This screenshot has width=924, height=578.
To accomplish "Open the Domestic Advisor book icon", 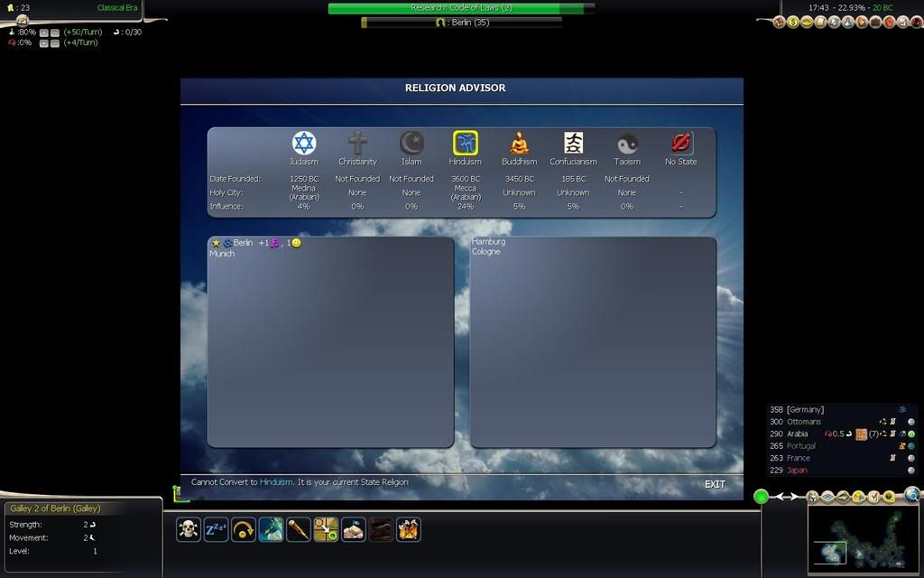I will tap(779, 22).
